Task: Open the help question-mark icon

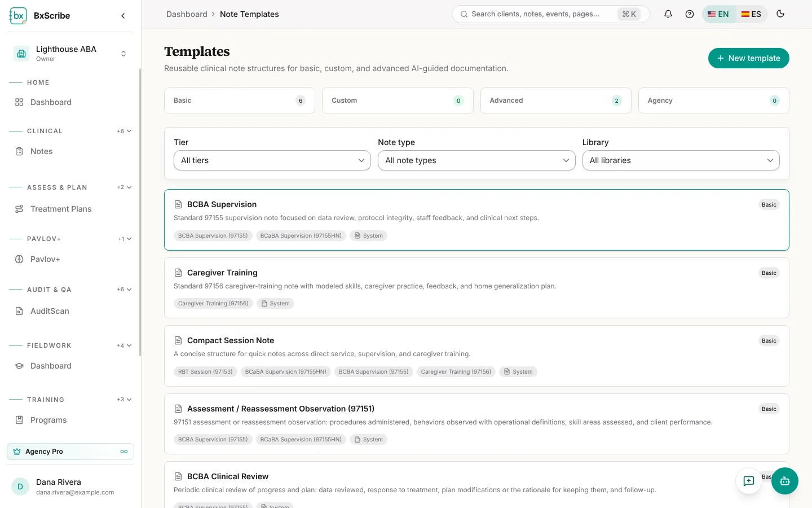Action: pyautogui.click(x=690, y=14)
